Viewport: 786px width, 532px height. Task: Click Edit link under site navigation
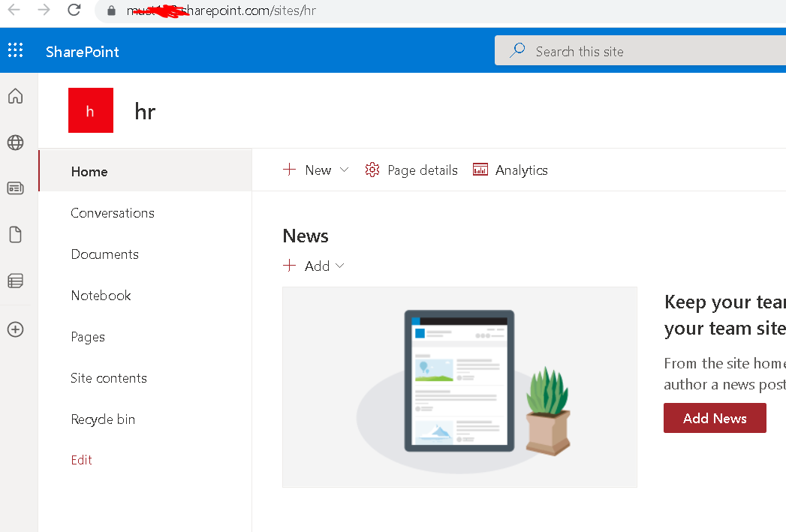[82, 460]
